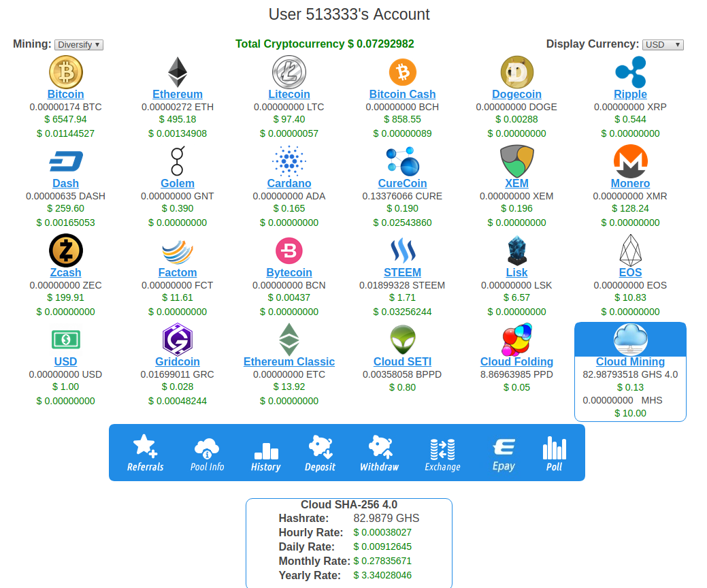This screenshot has width=707, height=588.
Task: Open the Ethereum Classic link
Action: tap(289, 362)
